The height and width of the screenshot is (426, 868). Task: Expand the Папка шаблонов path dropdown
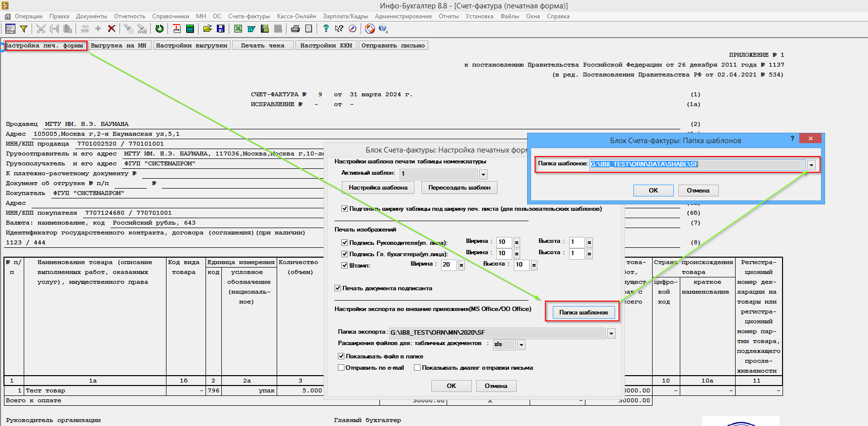[x=811, y=165]
